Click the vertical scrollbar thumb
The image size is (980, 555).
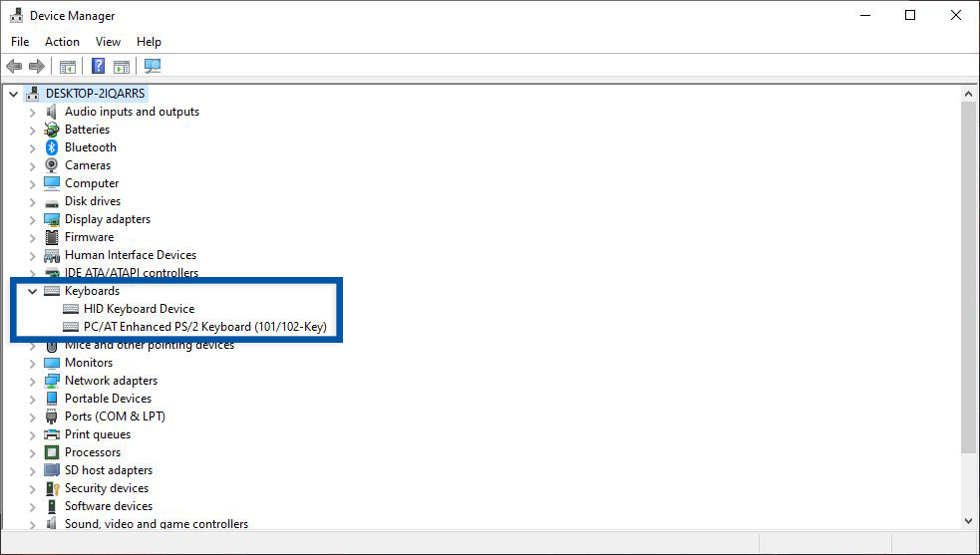969,277
